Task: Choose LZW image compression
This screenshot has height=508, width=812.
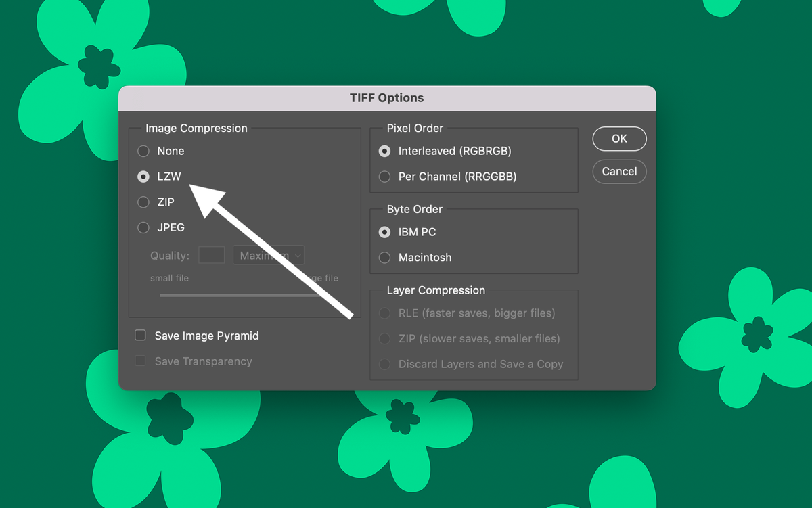Action: tap(143, 177)
